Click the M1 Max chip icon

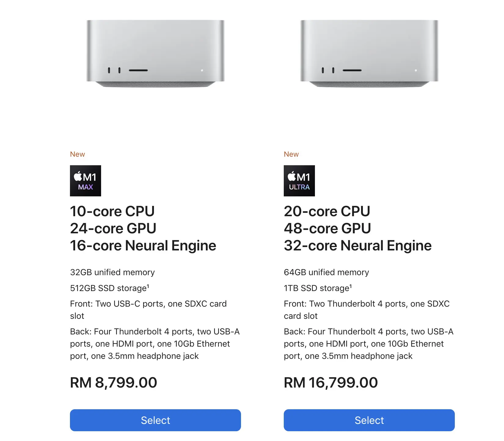tap(86, 181)
